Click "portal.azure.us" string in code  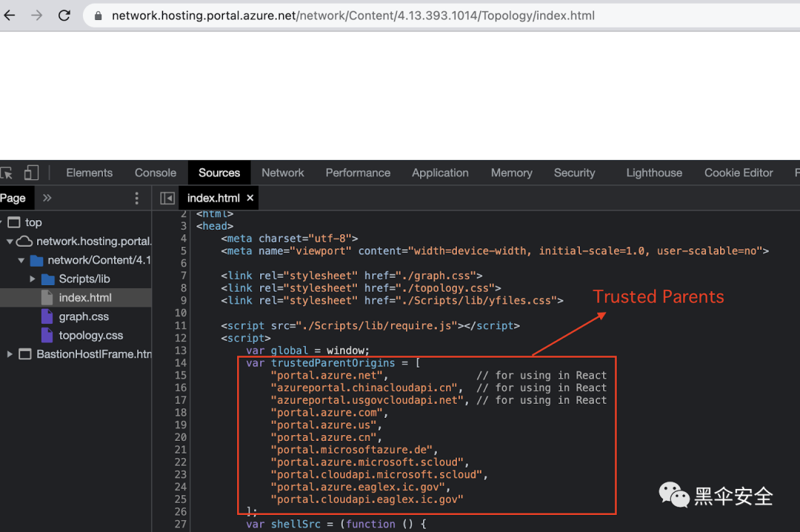pos(324,425)
